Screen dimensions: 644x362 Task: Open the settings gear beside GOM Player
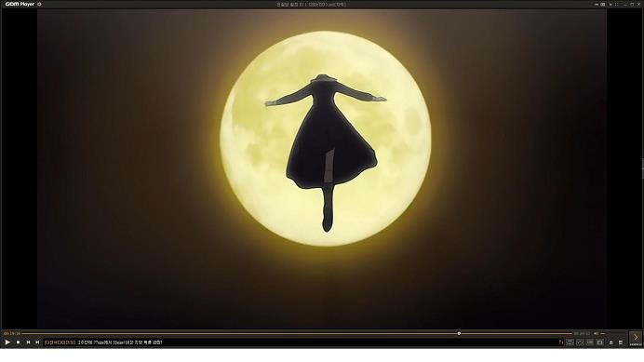[39, 4]
